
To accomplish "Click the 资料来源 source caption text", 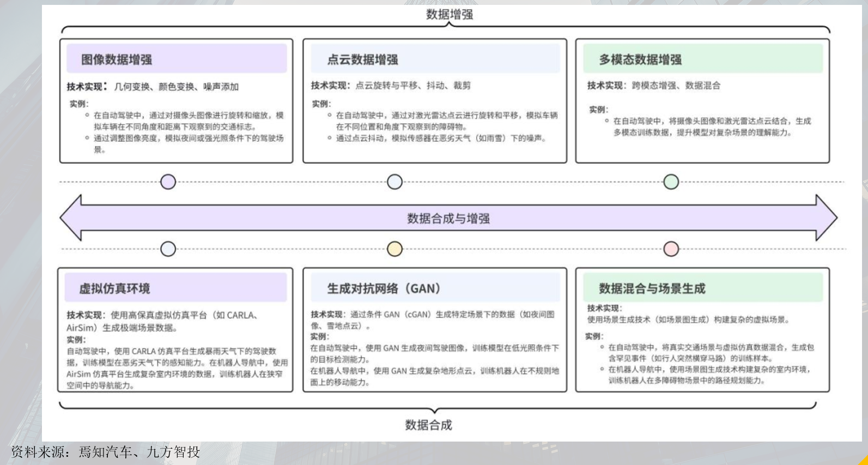I will [105, 452].
